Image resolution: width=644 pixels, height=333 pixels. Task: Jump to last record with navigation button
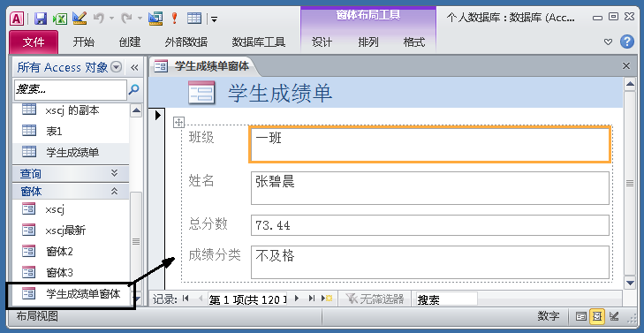coord(312,299)
